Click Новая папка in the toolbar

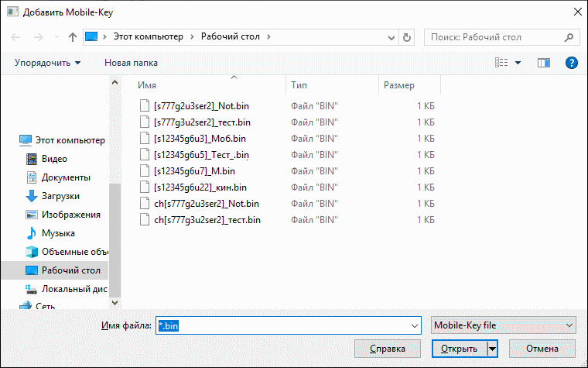click(131, 62)
